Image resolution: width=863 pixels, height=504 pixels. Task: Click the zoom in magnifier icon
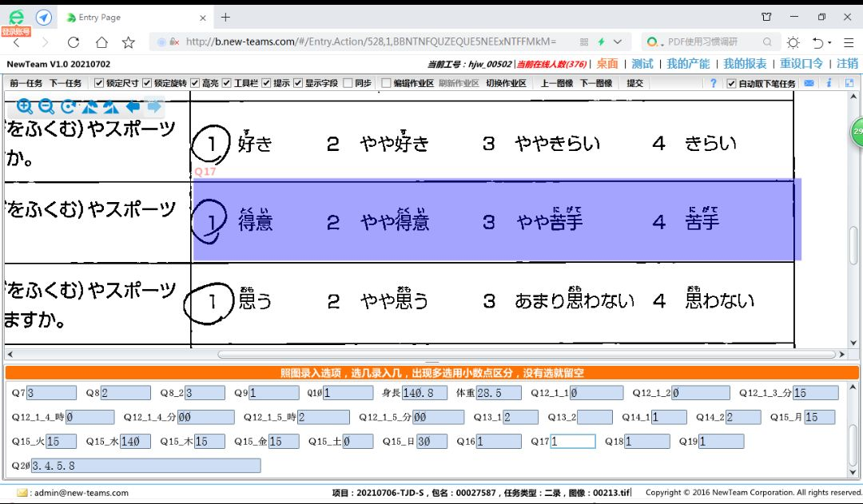pyautogui.click(x=25, y=106)
